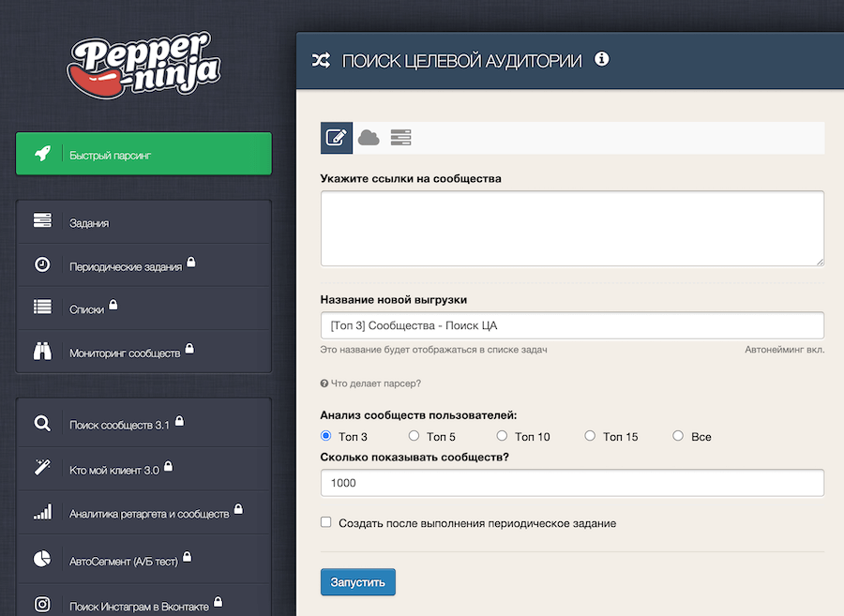This screenshot has height=616, width=844.
Task: Click the Instagram icon in the sidebar
Action: [x=42, y=604]
